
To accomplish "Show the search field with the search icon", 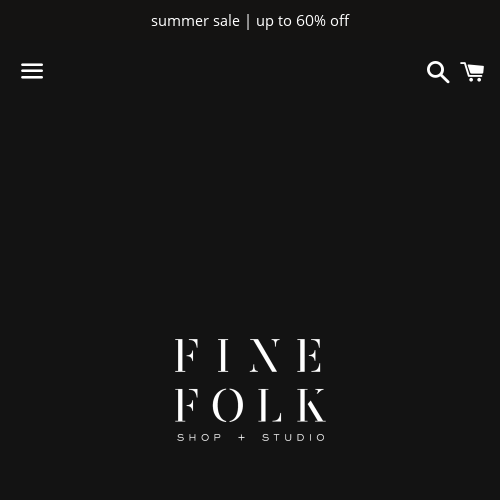I will (x=438, y=72).
